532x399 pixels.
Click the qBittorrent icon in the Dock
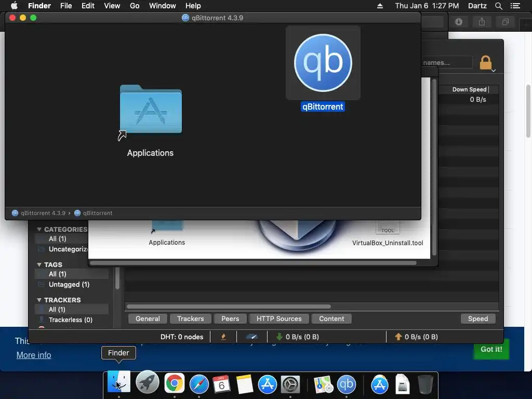pos(346,384)
